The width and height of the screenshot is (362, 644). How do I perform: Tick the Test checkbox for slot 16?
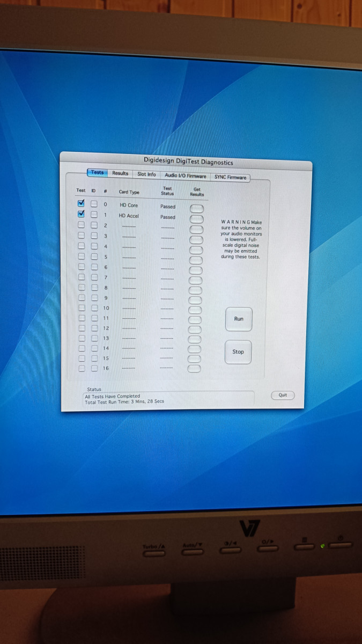coord(82,368)
